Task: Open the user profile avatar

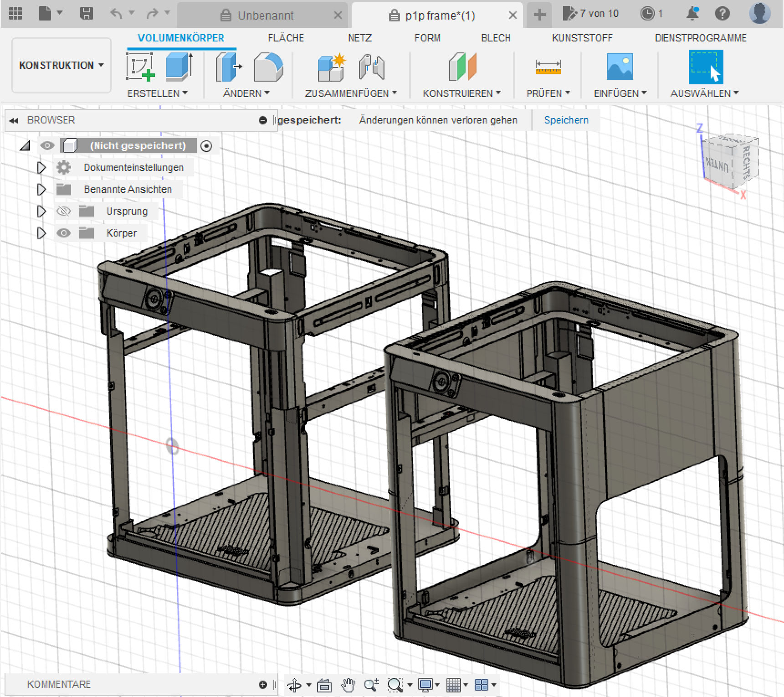Action: tap(759, 13)
